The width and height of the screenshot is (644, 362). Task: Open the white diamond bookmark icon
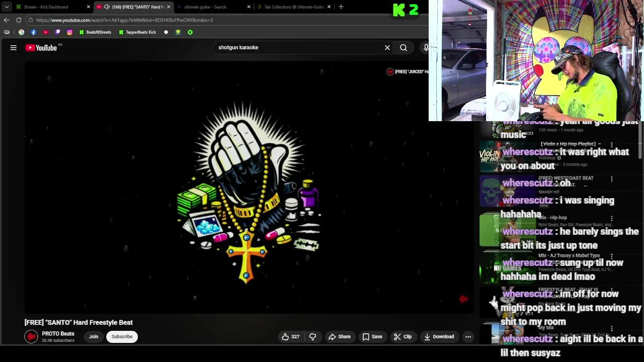tap(166, 32)
